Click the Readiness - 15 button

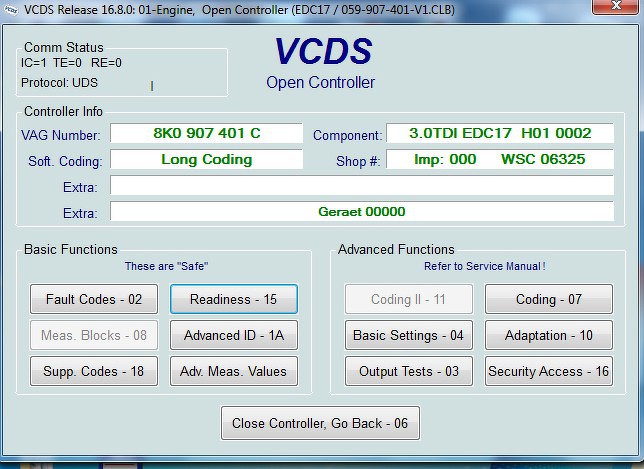(x=234, y=299)
